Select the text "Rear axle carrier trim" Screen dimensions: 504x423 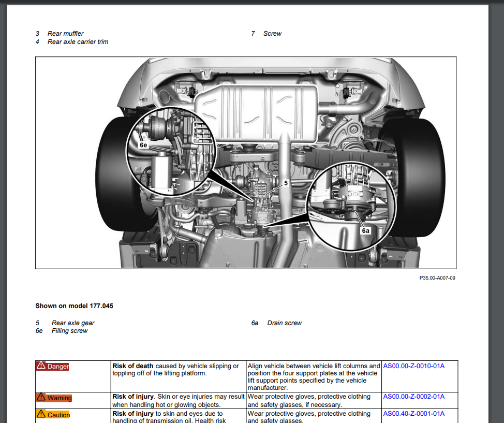(78, 42)
